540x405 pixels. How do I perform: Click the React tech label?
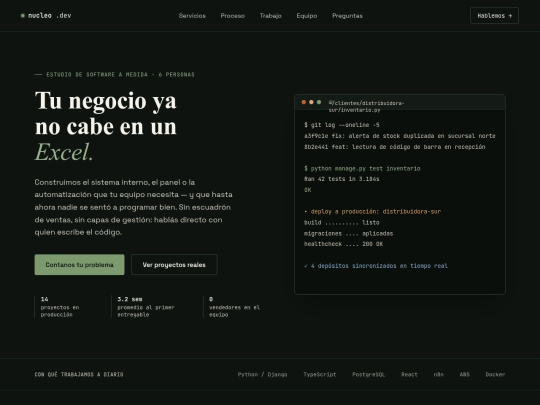pyautogui.click(x=409, y=374)
